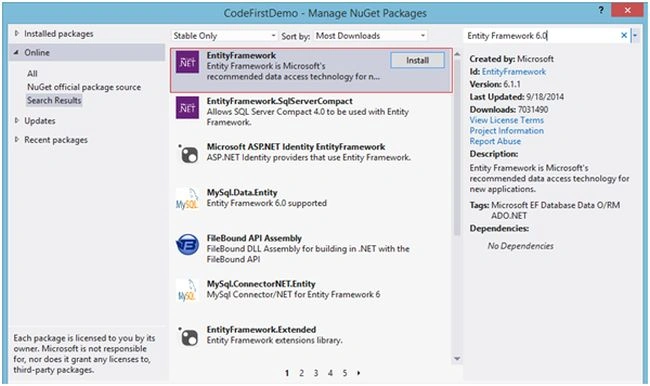
Task: Click in the Entity Framework 6.0 search field
Action: click(x=541, y=36)
